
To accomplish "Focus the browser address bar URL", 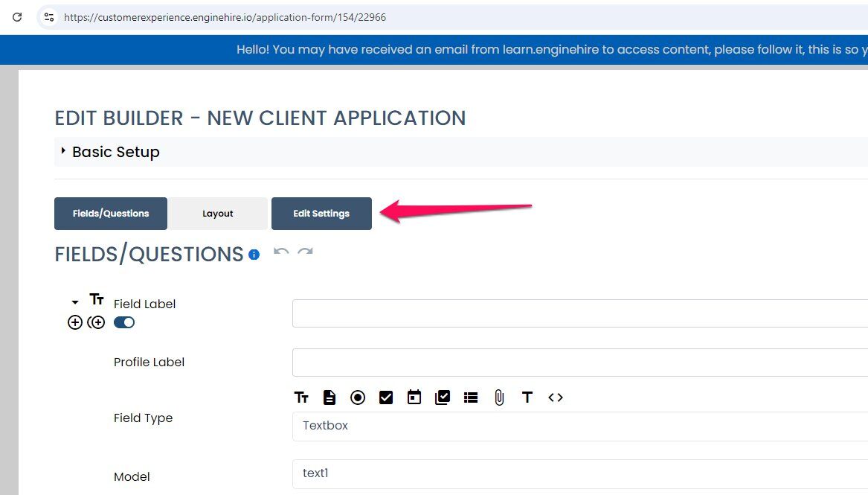I will (x=225, y=17).
